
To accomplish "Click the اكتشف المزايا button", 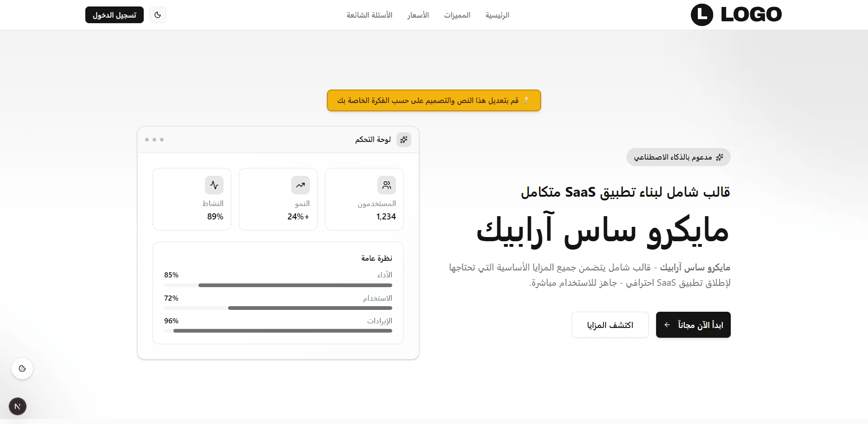I will pyautogui.click(x=610, y=325).
